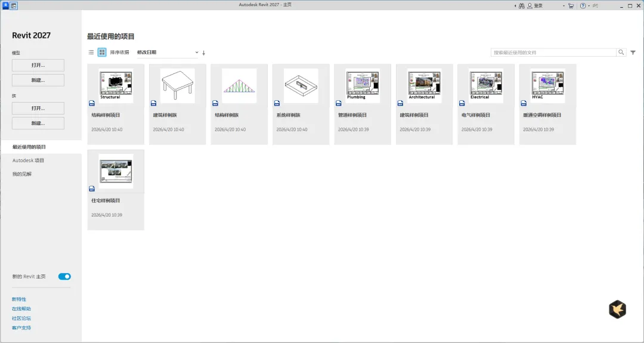Click file type icon on 系统样例族 card
644x343 pixels.
(277, 103)
